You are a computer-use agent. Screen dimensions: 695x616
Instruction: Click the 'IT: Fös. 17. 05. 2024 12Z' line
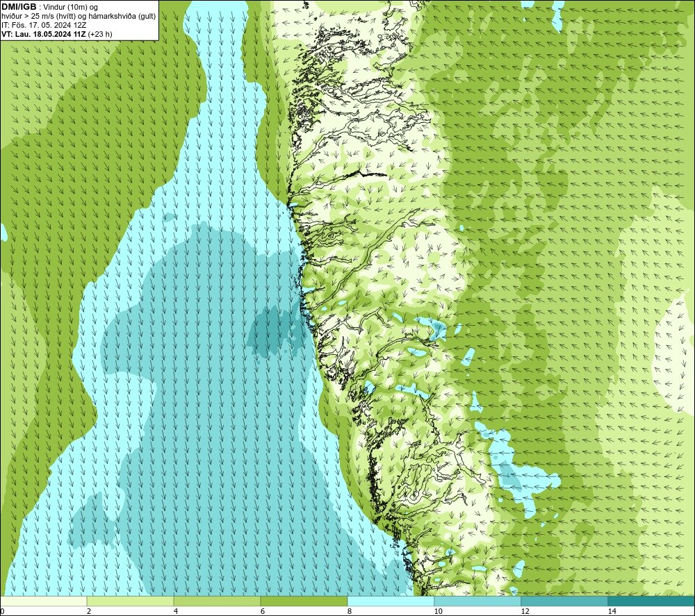[44, 25]
